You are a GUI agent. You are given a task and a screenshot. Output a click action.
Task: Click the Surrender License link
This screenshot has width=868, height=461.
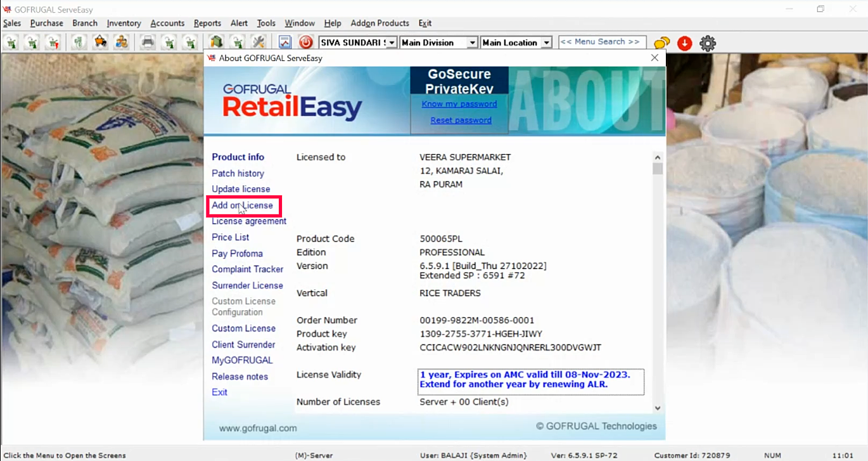(x=247, y=285)
